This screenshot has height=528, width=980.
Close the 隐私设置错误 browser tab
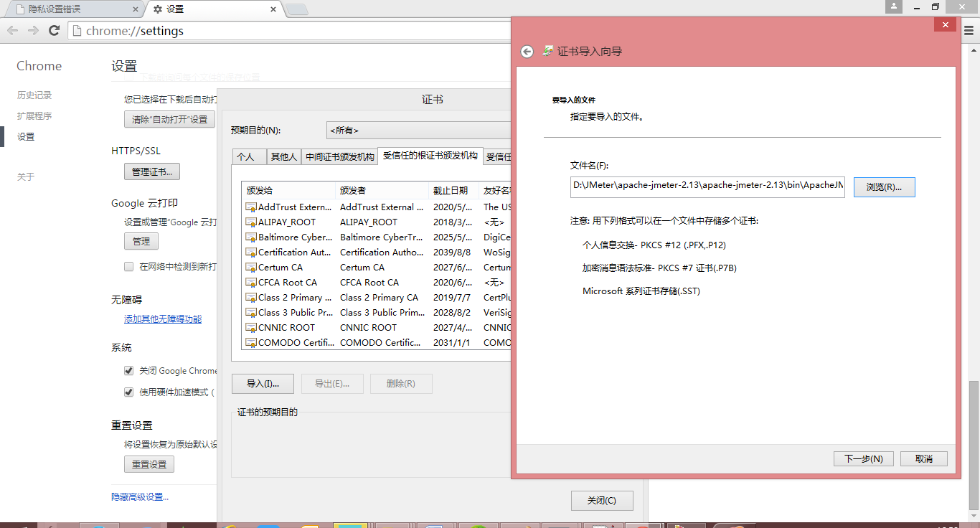(136, 9)
